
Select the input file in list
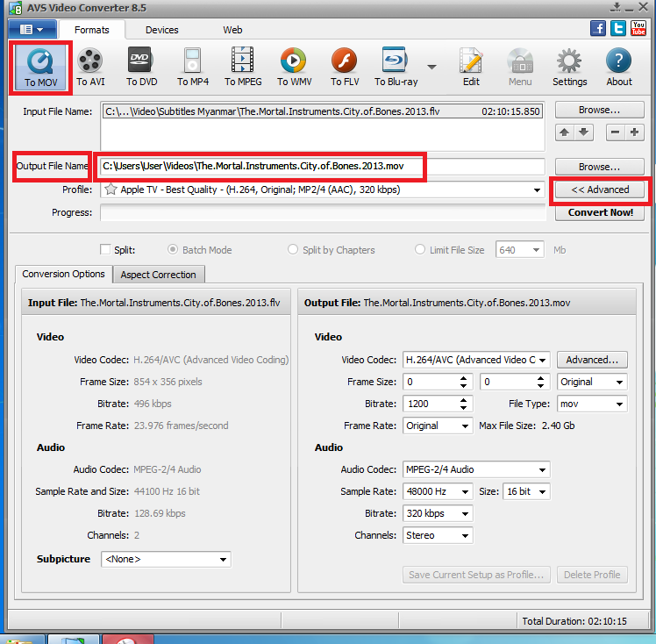(323, 111)
